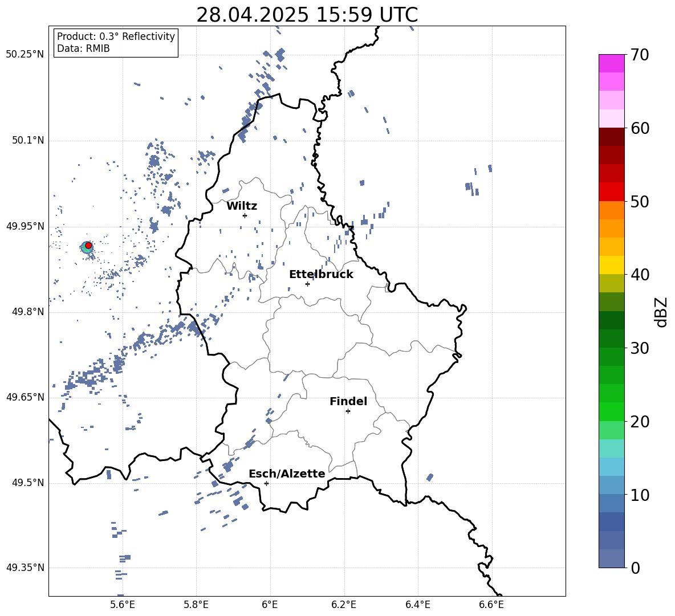Click the bright red colorbar segment above 50
The image size is (675, 616).
click(611, 192)
